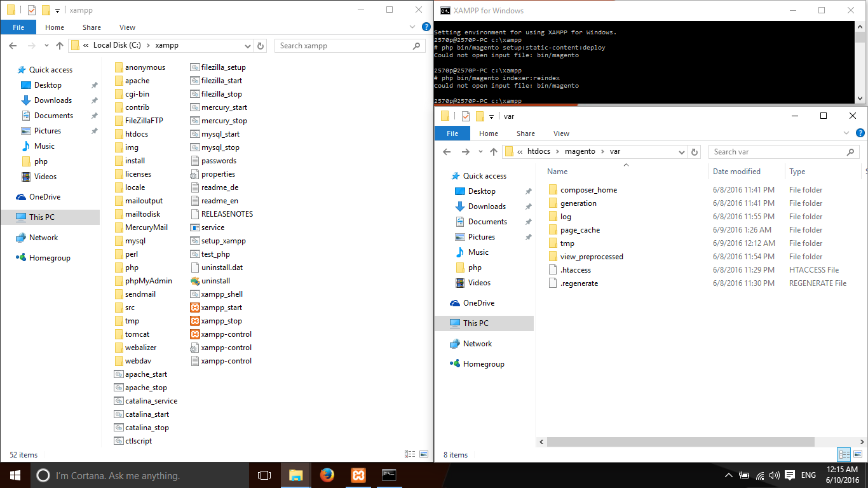
Task: Click the Cortana Ask me anything search box
Action: coord(139,475)
